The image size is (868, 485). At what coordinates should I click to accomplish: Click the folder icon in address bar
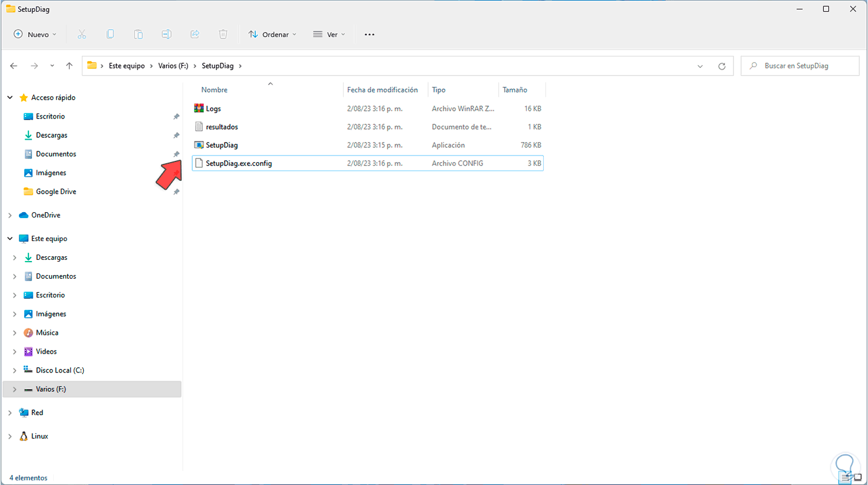pyautogui.click(x=92, y=65)
